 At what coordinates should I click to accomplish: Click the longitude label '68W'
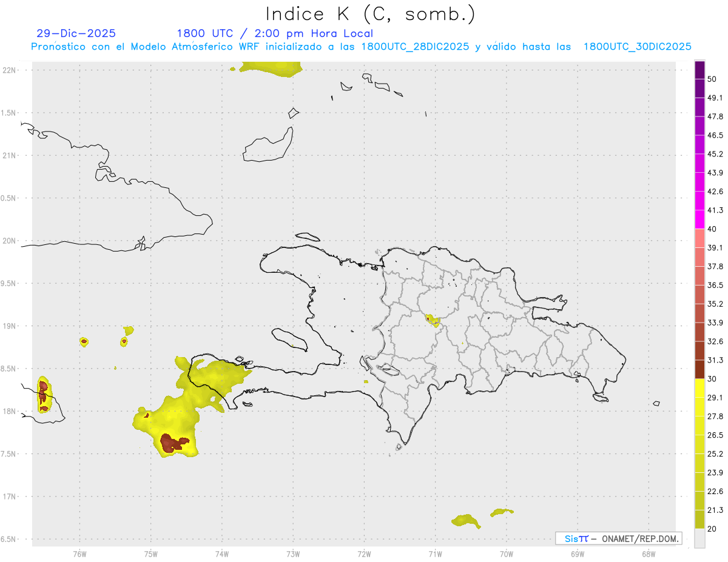tap(649, 554)
